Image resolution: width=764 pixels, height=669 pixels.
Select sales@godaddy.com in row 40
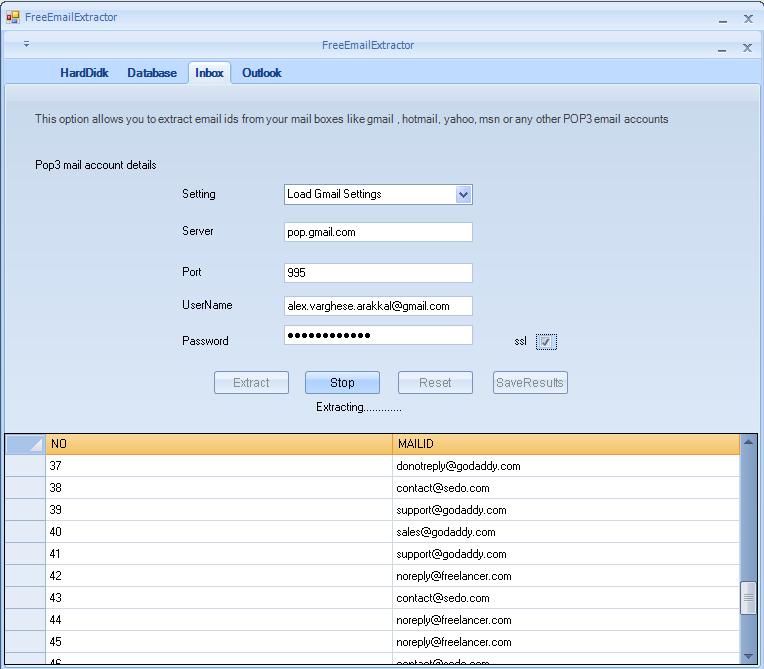pyautogui.click(x=566, y=532)
